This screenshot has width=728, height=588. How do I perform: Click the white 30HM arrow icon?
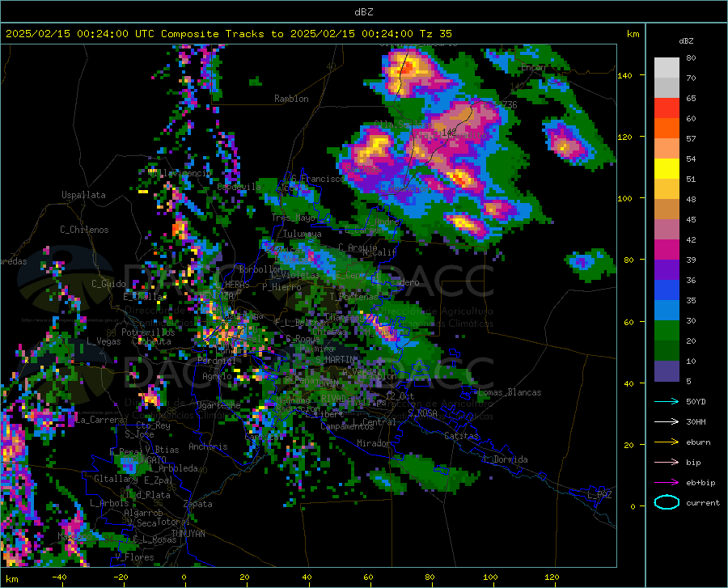(667, 421)
